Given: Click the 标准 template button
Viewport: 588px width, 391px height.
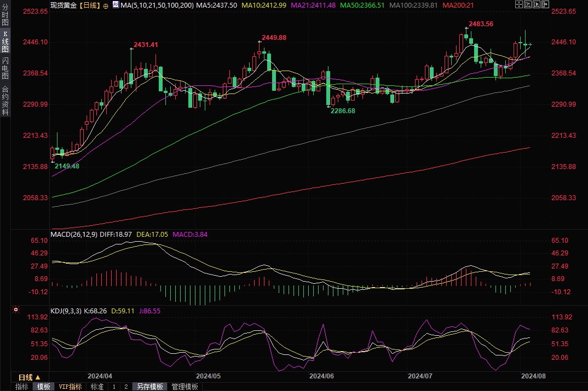Looking at the screenshot, I should [x=97, y=387].
